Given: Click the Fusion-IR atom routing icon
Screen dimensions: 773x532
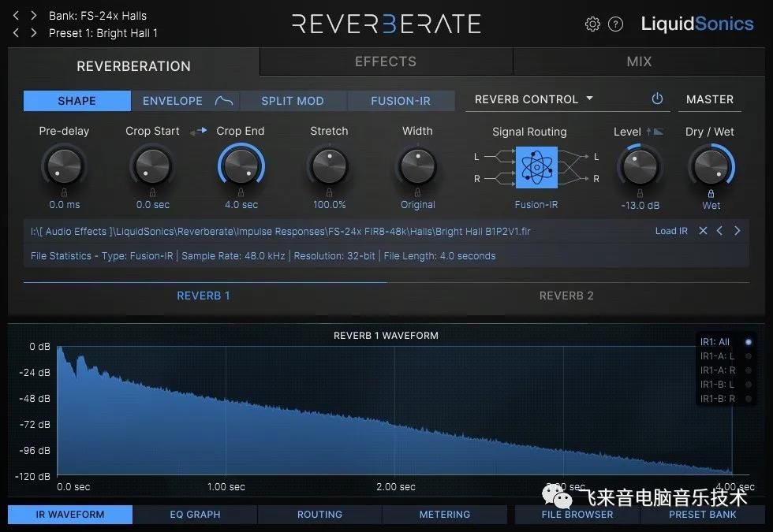Looking at the screenshot, I should (x=536, y=167).
